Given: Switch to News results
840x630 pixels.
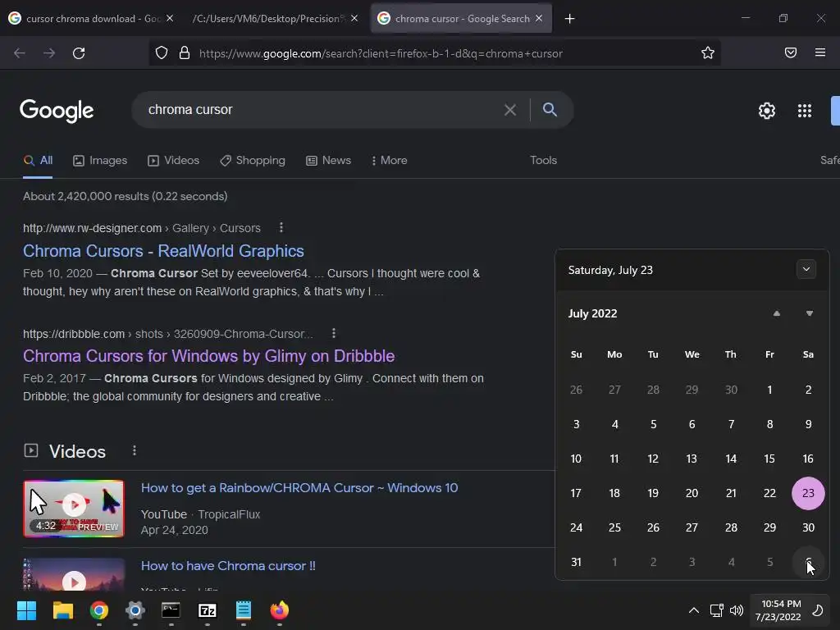Looking at the screenshot, I should coord(328,160).
